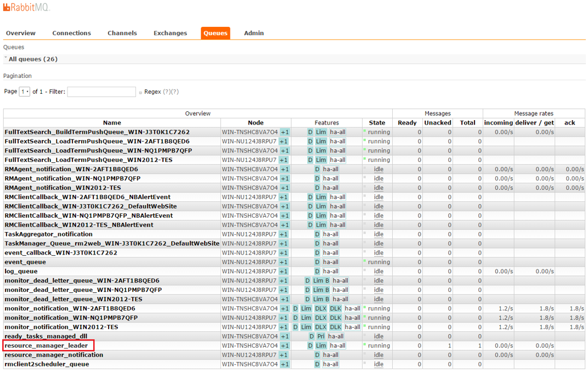This screenshot has width=588, height=372.
Task: Click the Lim B badge for monitor_dead_letter_queue_WIN2012-TES
Action: point(321,299)
